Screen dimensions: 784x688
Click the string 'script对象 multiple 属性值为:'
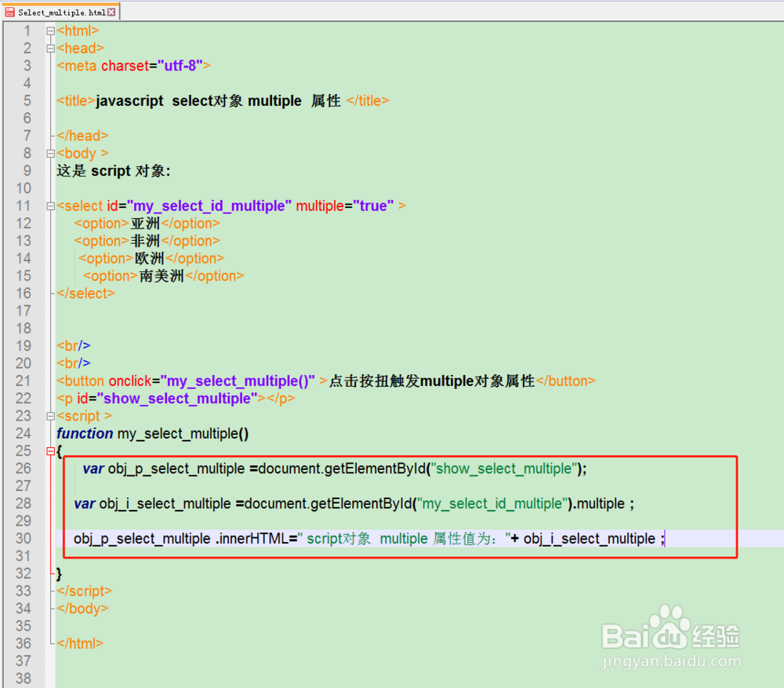pos(404,539)
